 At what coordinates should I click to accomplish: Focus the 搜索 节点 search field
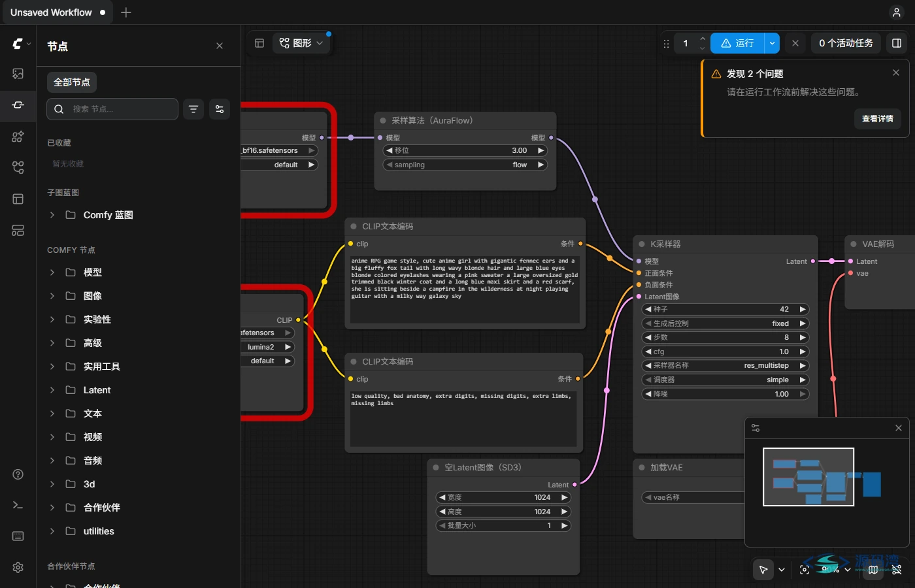pos(112,109)
